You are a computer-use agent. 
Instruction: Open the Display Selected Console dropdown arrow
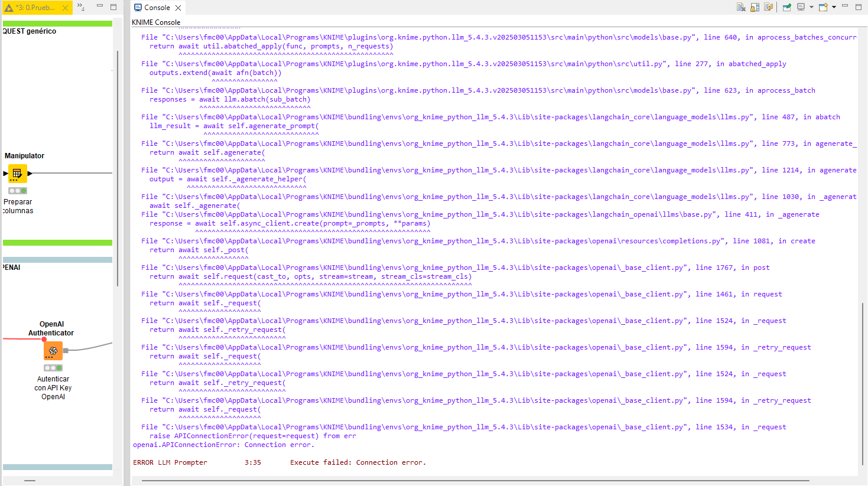811,7
